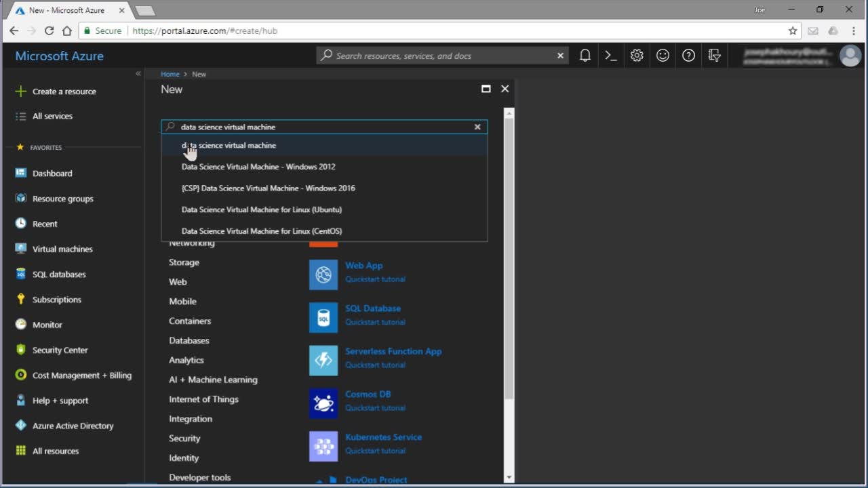Open the portal settings gear icon

(637, 56)
